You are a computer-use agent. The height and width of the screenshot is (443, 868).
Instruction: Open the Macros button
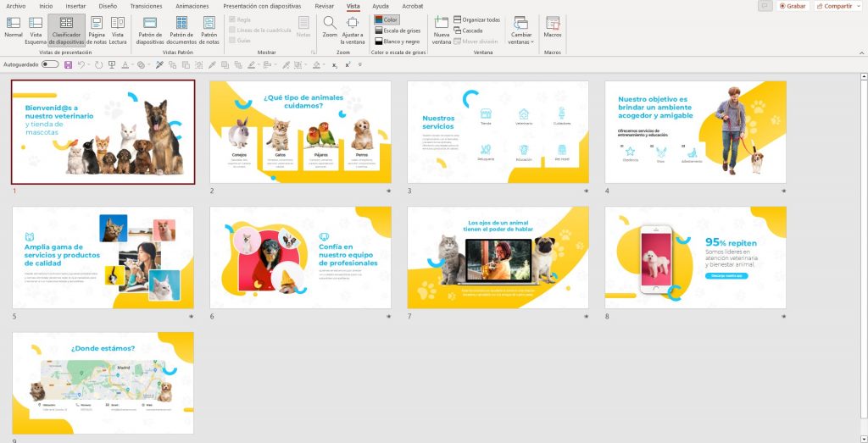click(x=553, y=28)
